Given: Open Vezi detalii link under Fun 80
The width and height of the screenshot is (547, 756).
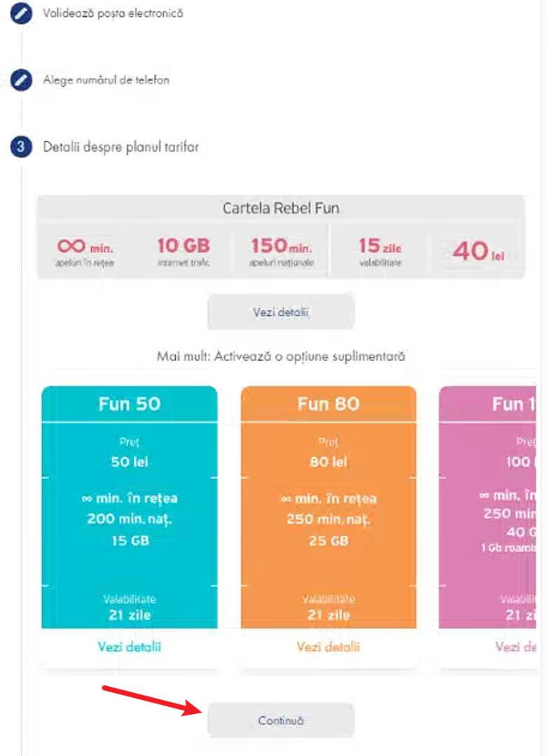Looking at the screenshot, I should pyautogui.click(x=328, y=647).
